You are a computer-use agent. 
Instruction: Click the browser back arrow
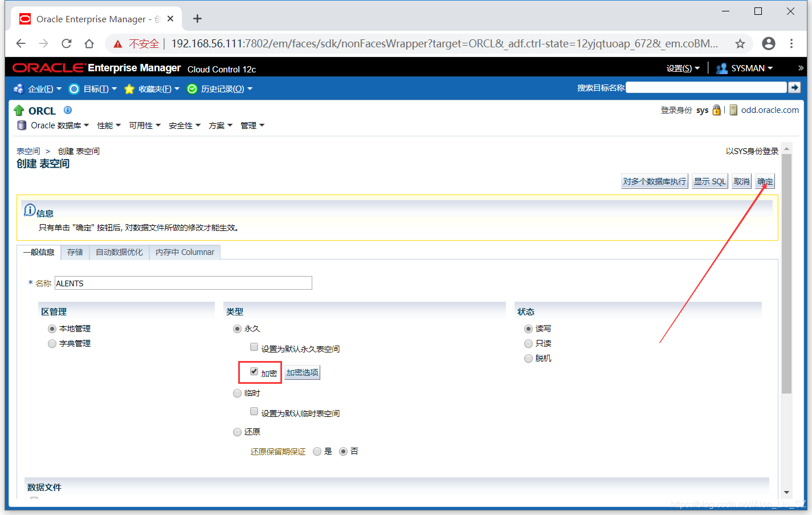[x=21, y=43]
